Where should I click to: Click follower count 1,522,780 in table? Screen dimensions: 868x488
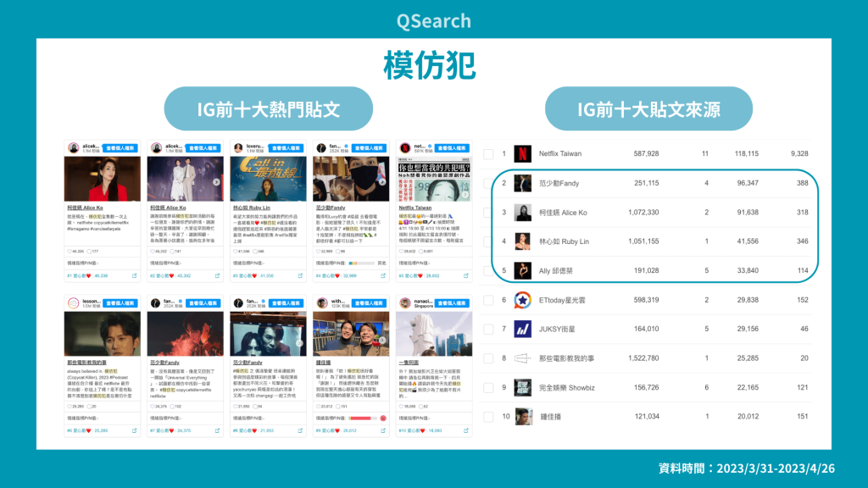[644, 358]
